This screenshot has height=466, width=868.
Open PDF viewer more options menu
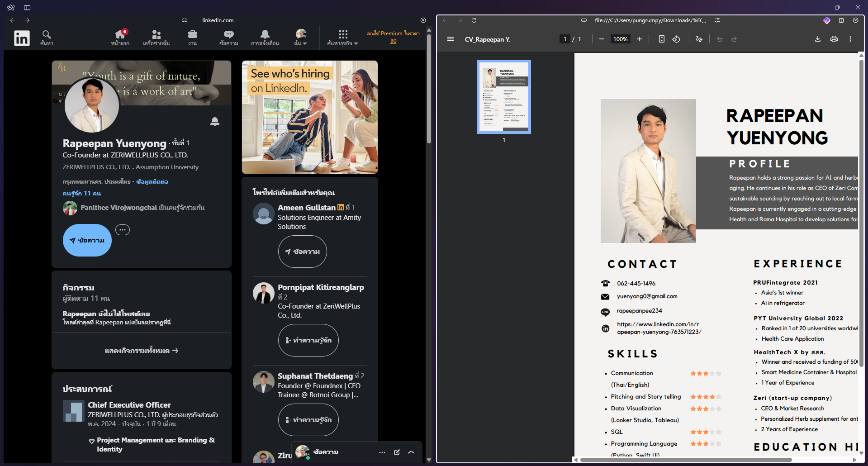tap(850, 39)
